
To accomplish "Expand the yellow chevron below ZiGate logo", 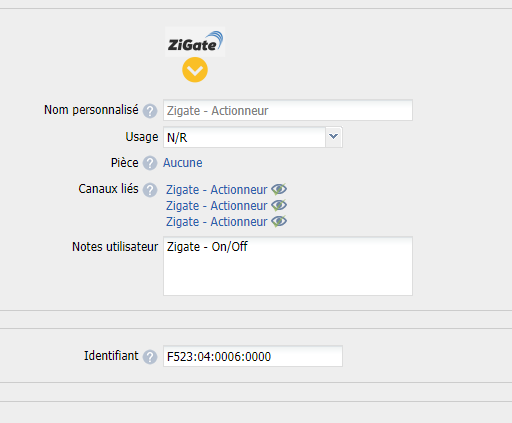I will point(195,70).
